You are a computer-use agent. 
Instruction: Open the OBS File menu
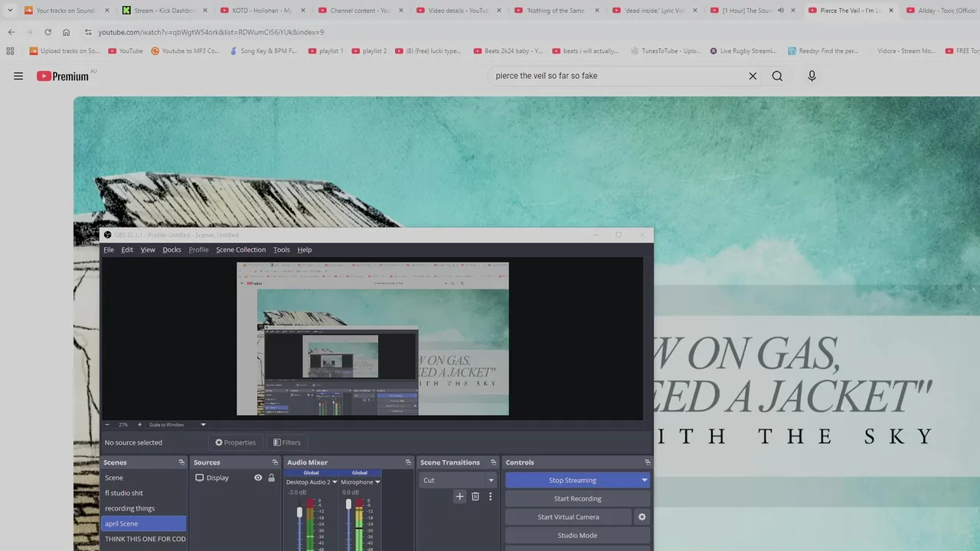coord(109,249)
